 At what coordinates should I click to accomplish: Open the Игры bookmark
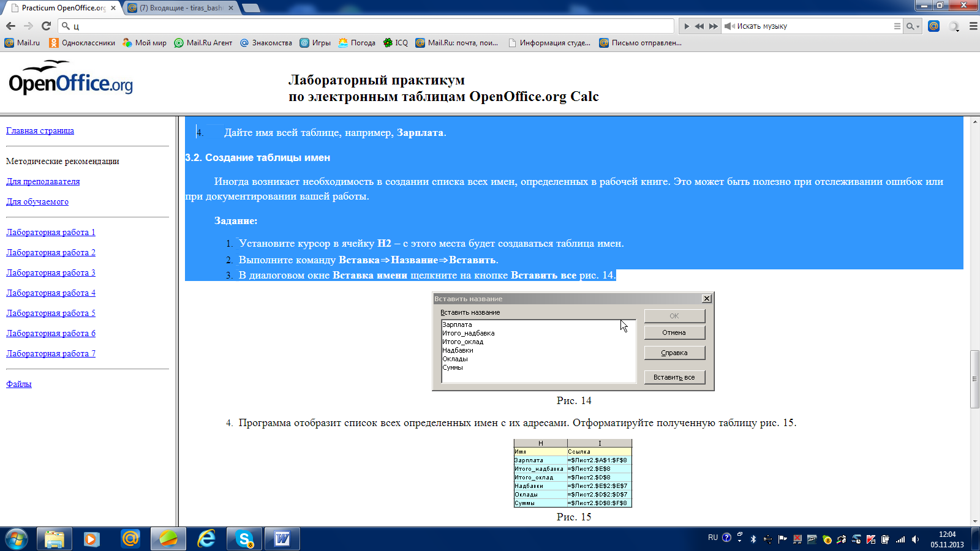coord(315,43)
